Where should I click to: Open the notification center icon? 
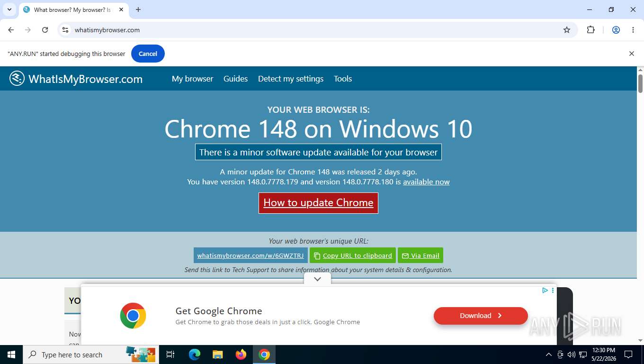[628, 355]
